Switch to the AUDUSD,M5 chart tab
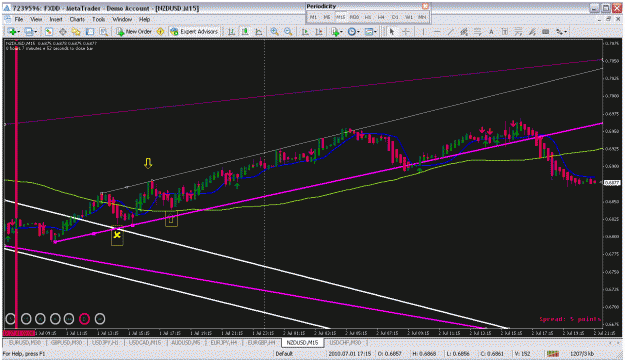The height and width of the screenshot is (360, 625). [x=186, y=342]
